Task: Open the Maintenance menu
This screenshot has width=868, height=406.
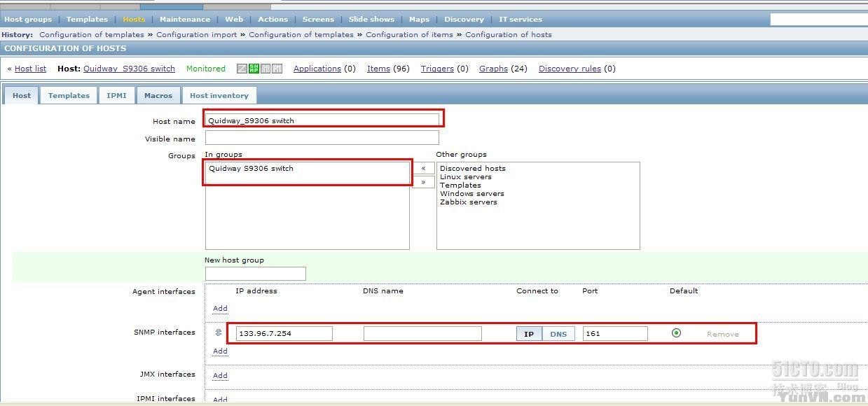Action: [x=185, y=19]
